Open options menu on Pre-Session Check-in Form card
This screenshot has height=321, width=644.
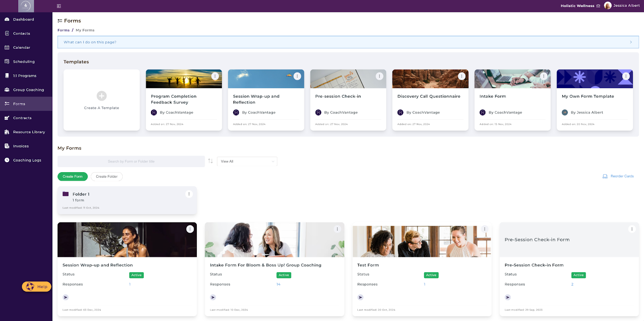[x=632, y=229]
